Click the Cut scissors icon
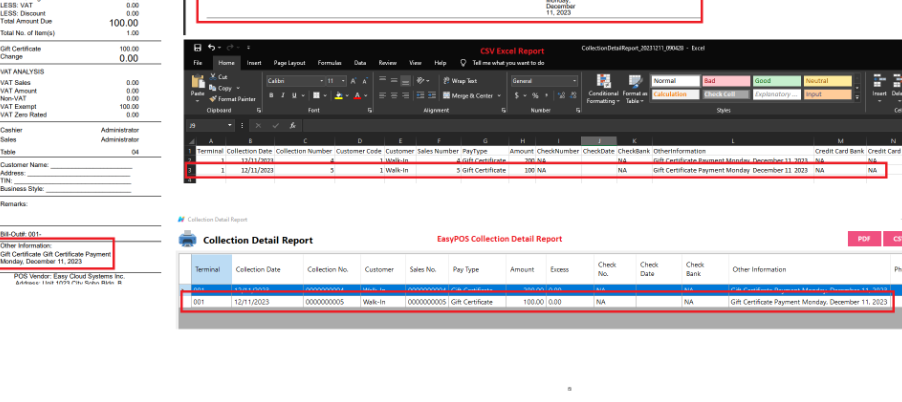The width and height of the screenshot is (902, 402). tap(213, 76)
